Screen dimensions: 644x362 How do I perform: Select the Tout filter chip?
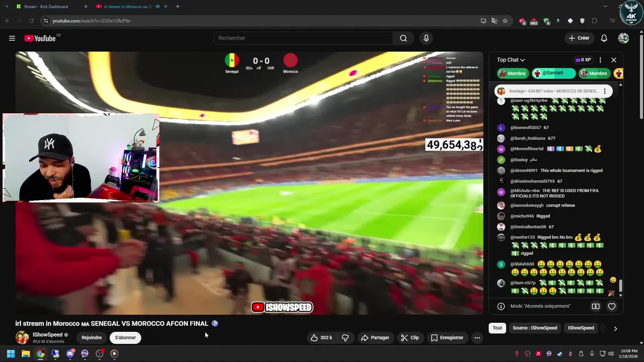point(497,328)
